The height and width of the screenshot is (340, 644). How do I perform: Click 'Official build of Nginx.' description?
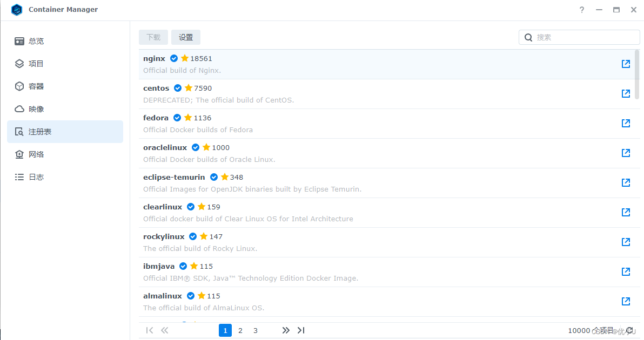pyautogui.click(x=182, y=71)
